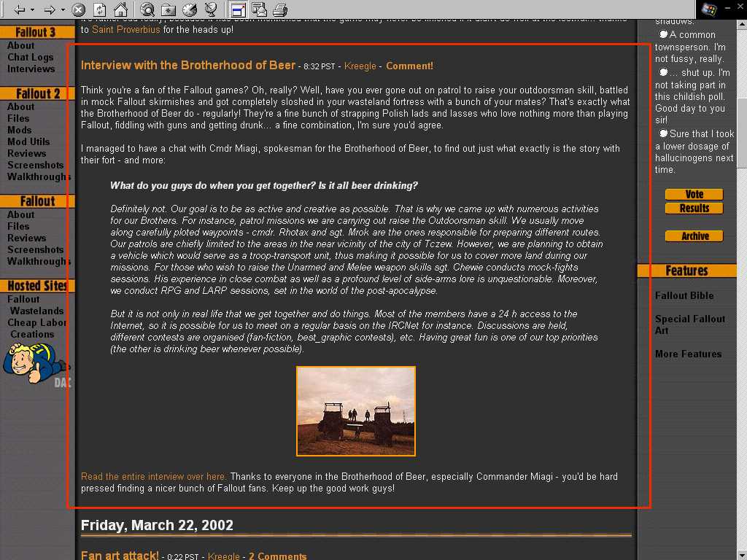Open the Search globe toolbar icon

(x=147, y=9)
